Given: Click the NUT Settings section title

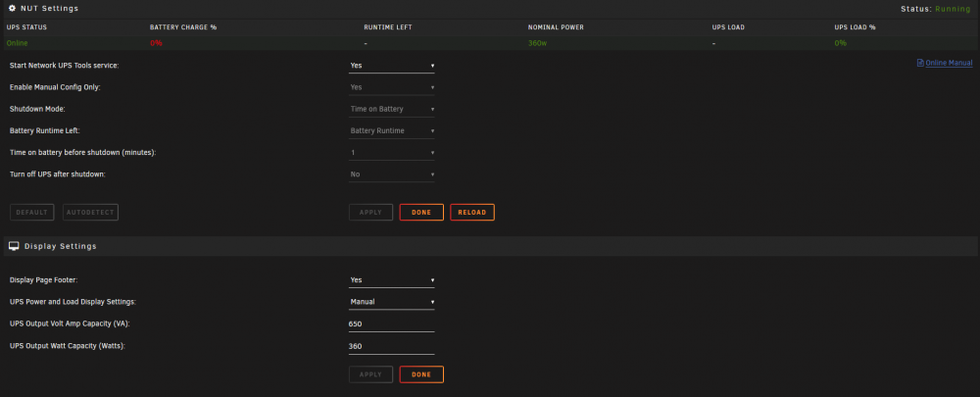Looking at the screenshot, I should [49, 9].
